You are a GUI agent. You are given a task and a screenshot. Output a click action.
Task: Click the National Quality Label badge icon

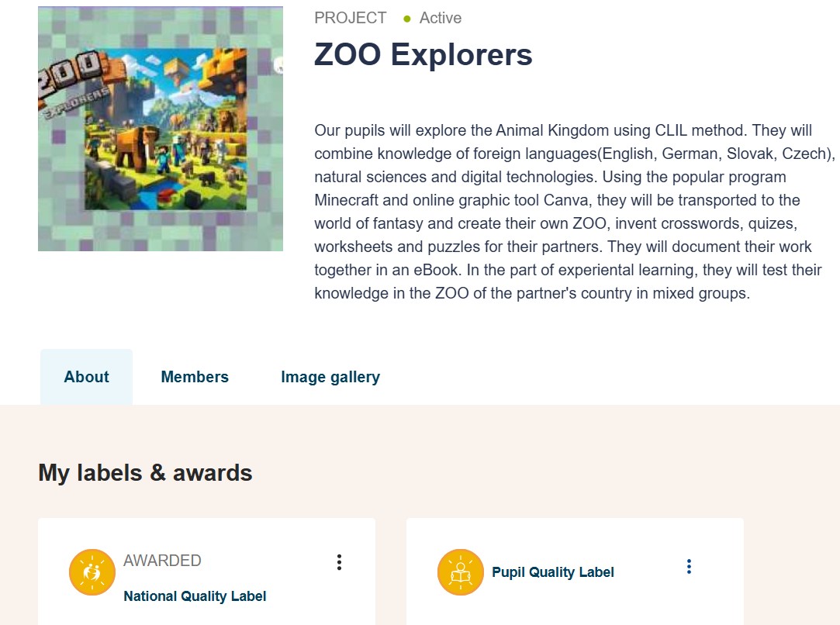pyautogui.click(x=92, y=572)
